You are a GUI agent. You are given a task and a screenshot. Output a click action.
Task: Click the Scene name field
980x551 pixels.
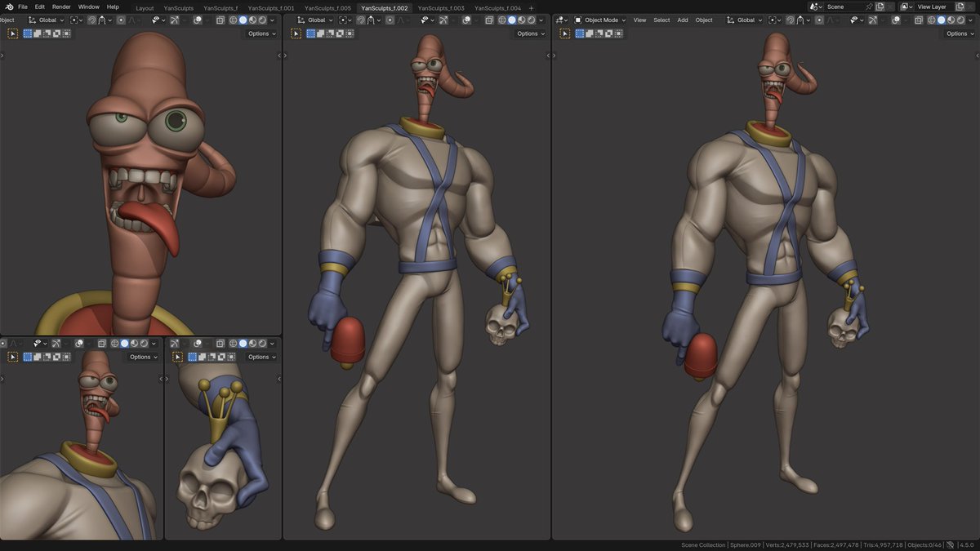pyautogui.click(x=844, y=7)
